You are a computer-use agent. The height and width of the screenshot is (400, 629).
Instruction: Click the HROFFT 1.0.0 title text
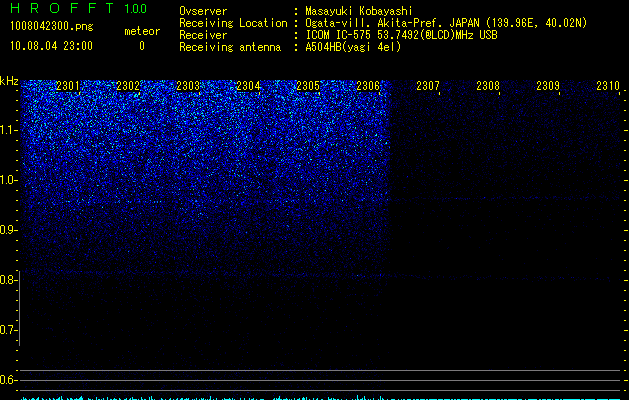(78, 8)
